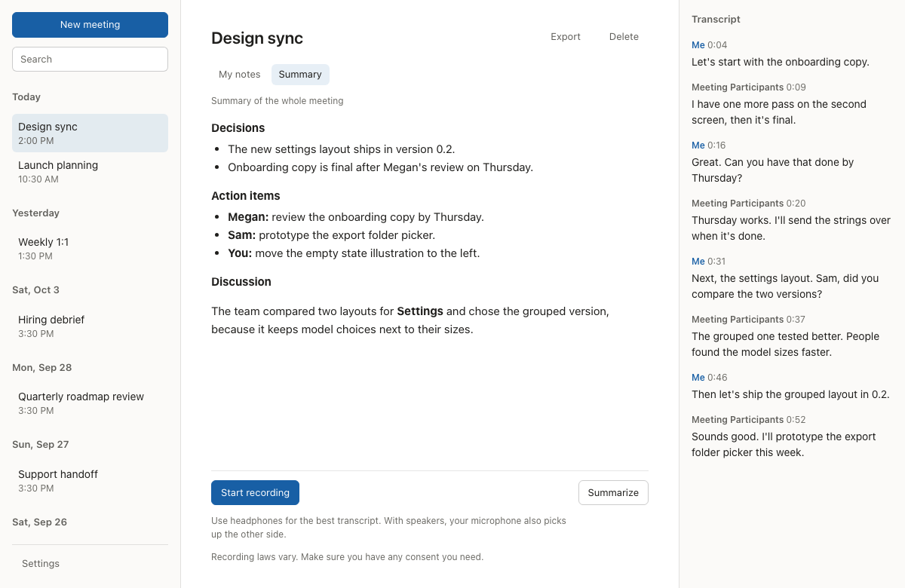Open the Launch planning meeting

(x=90, y=172)
